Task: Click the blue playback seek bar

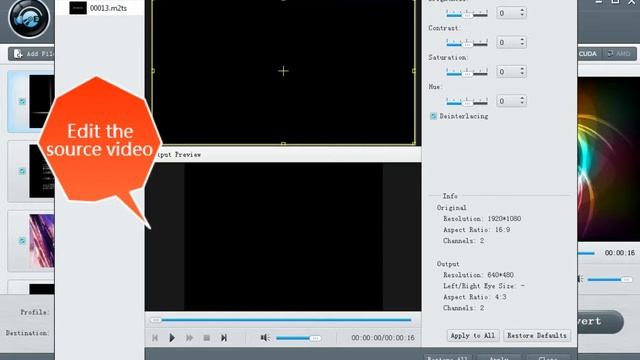Action: click(283, 320)
